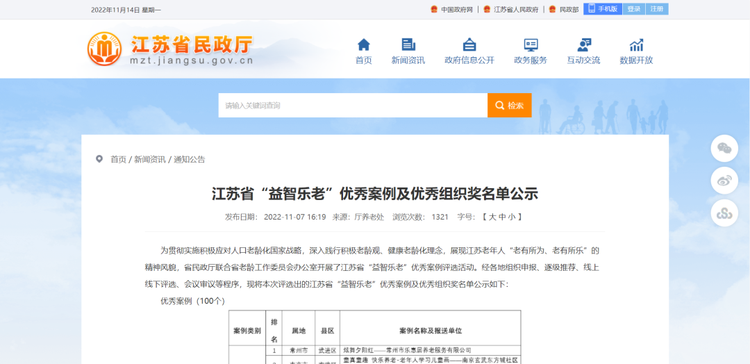Set font size to 小

[512, 217]
